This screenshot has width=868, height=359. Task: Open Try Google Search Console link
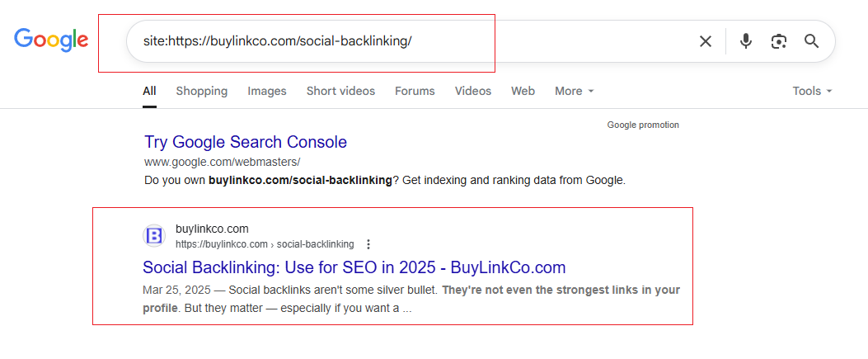(x=246, y=142)
